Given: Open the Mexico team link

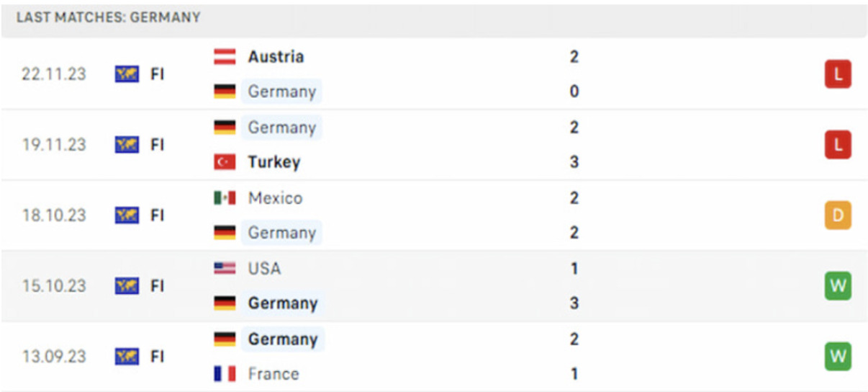Looking at the screenshot, I should click(x=275, y=198).
